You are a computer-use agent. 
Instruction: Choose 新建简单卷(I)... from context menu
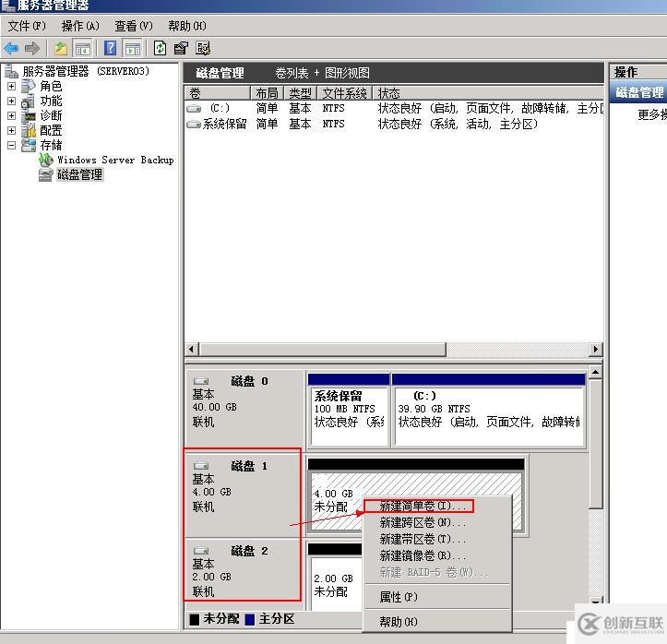point(437,507)
